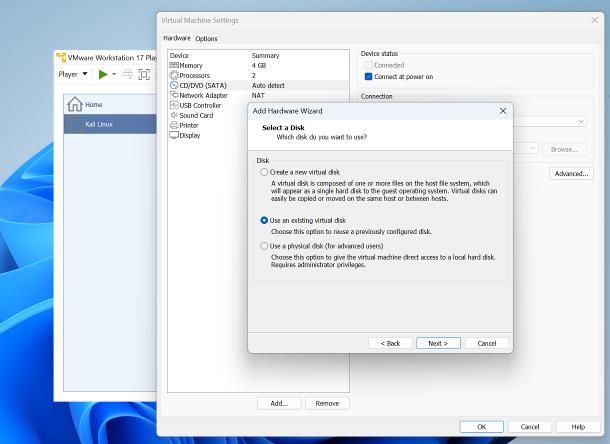This screenshot has height=444, width=610.
Task: Click the Home house icon
Action: tap(75, 104)
